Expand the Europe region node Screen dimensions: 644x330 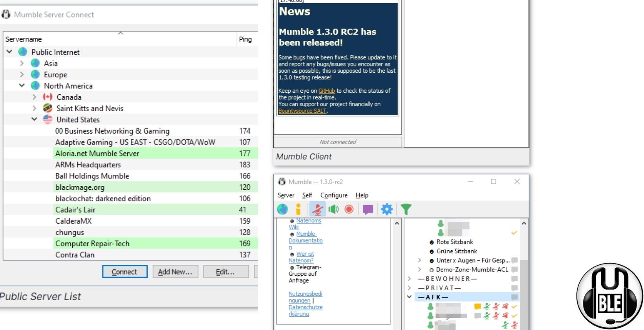pos(22,75)
